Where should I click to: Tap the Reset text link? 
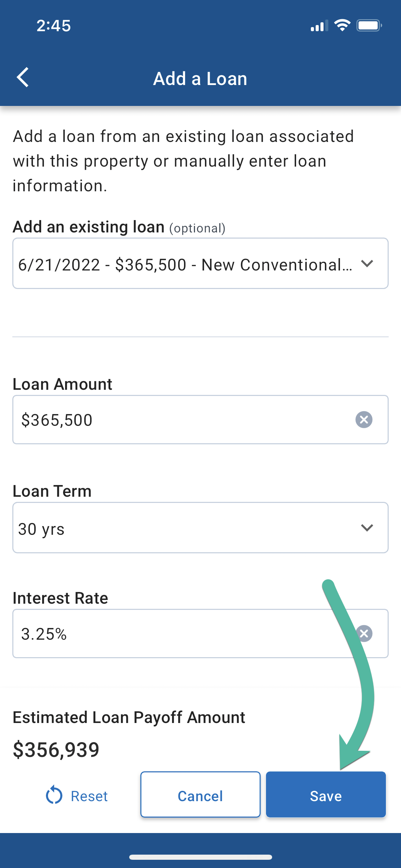[89, 796]
